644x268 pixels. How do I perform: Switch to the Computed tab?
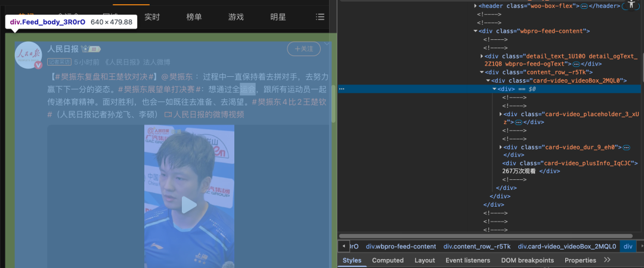[x=388, y=260]
